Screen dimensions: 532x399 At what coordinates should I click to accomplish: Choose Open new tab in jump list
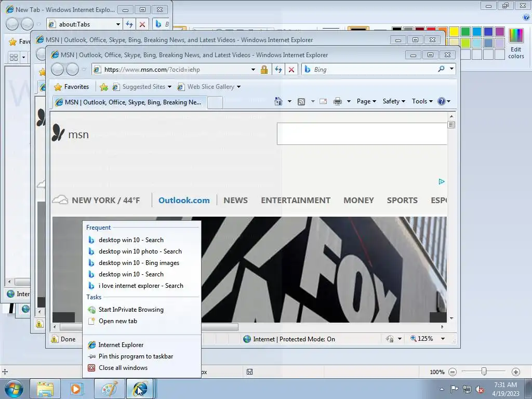coord(141,321)
